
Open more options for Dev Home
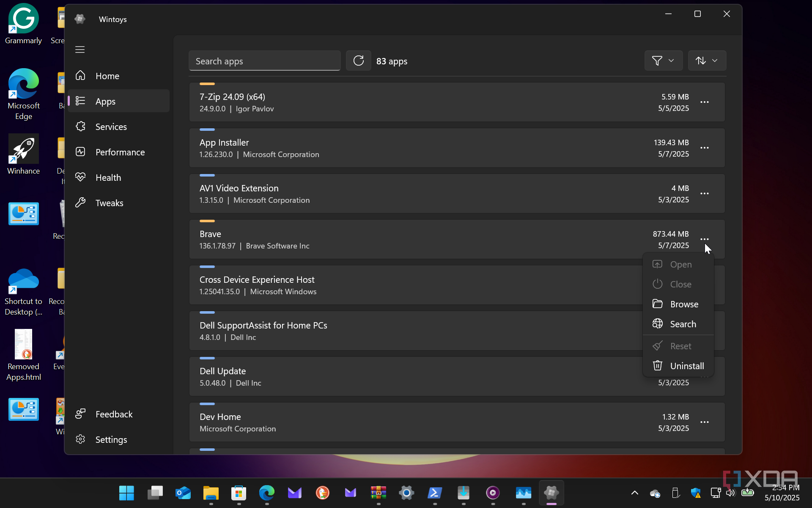pyautogui.click(x=705, y=422)
